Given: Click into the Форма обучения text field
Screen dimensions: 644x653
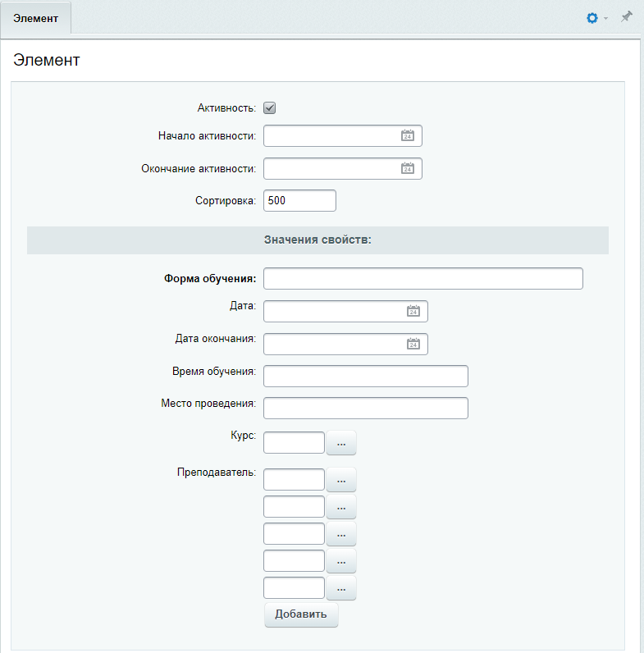Looking at the screenshot, I should 423,279.
